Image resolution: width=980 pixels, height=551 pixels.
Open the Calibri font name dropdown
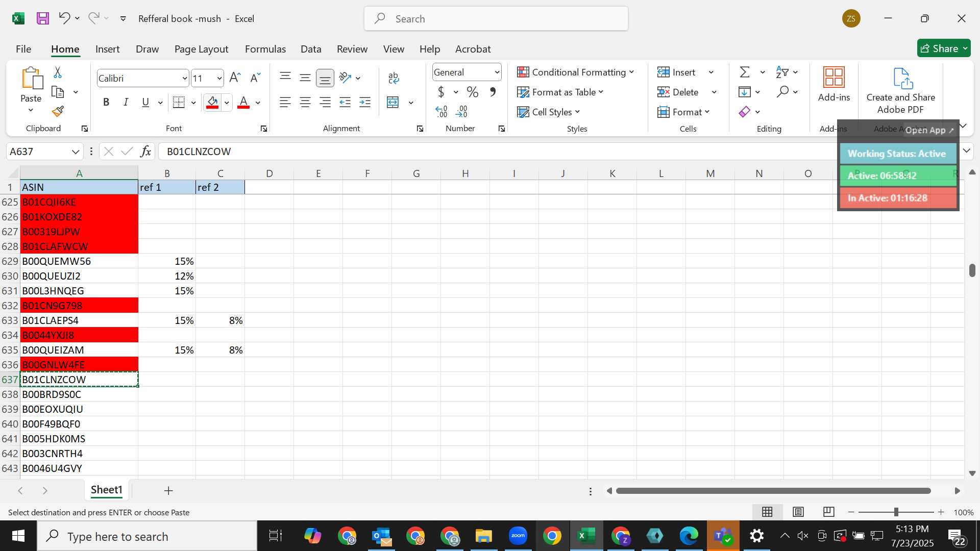click(184, 78)
